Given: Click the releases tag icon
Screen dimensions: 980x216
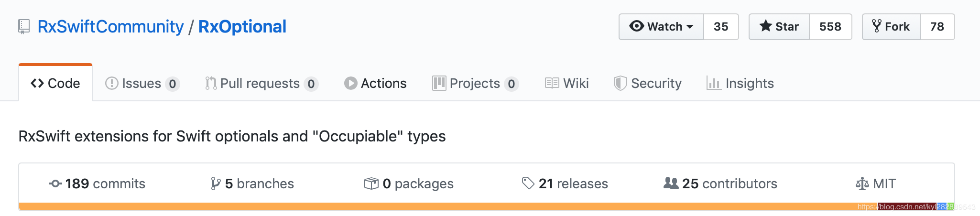Looking at the screenshot, I should point(528,183).
